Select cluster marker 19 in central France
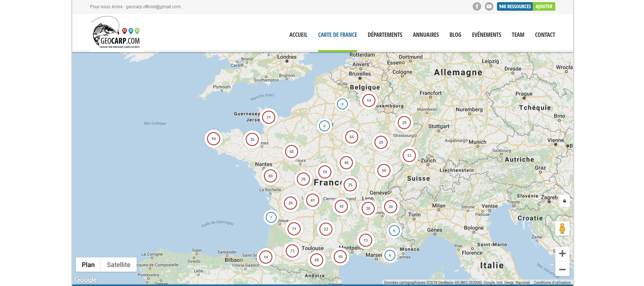This screenshot has width=644, height=286. tap(325, 172)
